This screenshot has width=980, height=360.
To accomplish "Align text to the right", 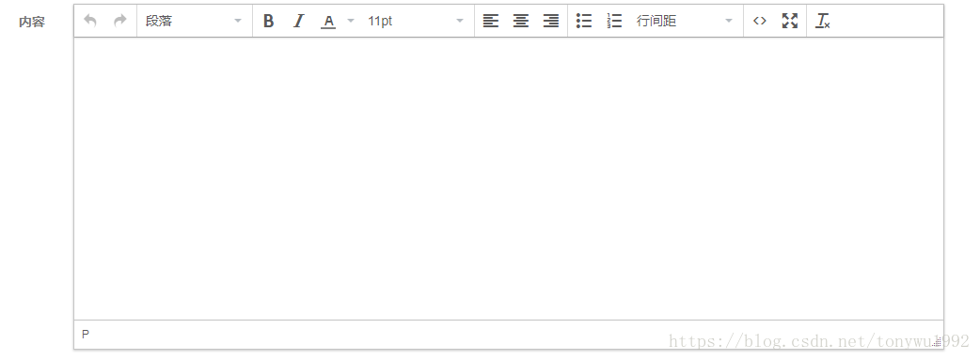I will (550, 21).
